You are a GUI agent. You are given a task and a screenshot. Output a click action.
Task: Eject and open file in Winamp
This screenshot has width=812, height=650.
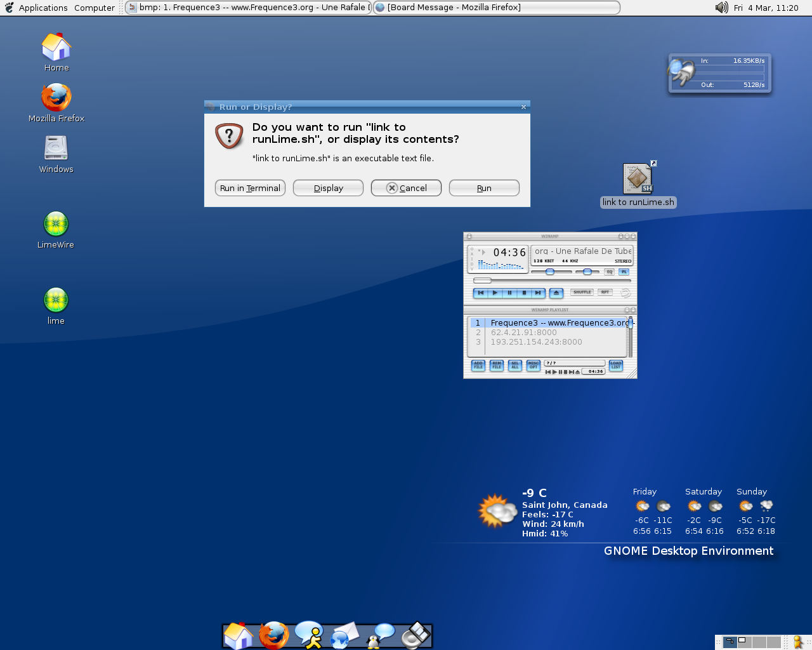pyautogui.click(x=556, y=293)
